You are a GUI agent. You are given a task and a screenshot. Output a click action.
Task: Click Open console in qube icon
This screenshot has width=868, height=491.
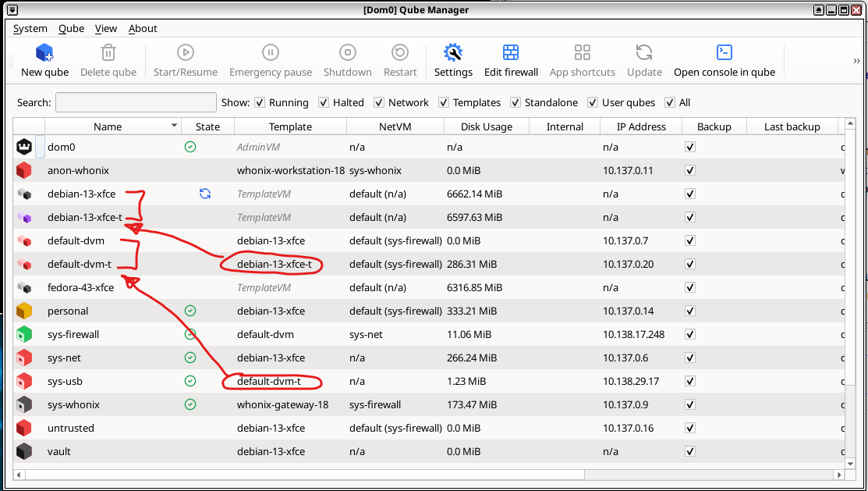724,52
